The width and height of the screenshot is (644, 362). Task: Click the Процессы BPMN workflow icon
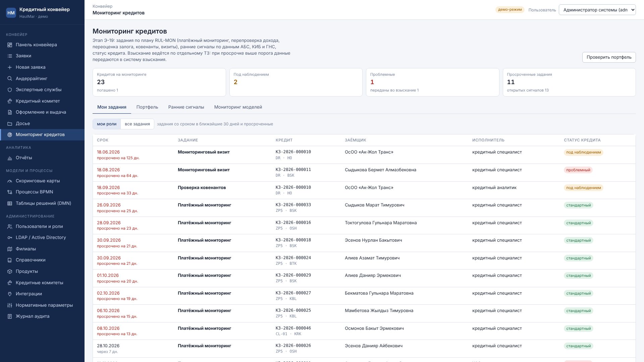tap(10, 192)
